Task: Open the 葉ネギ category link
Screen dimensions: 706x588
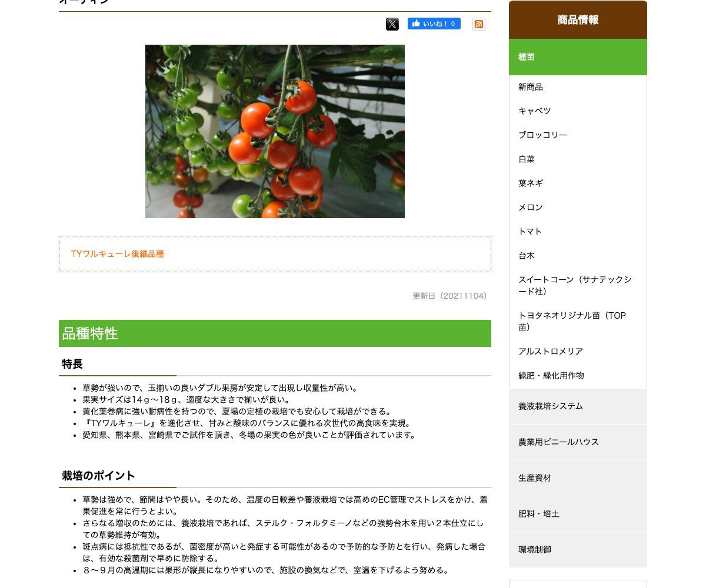Action: point(531,183)
